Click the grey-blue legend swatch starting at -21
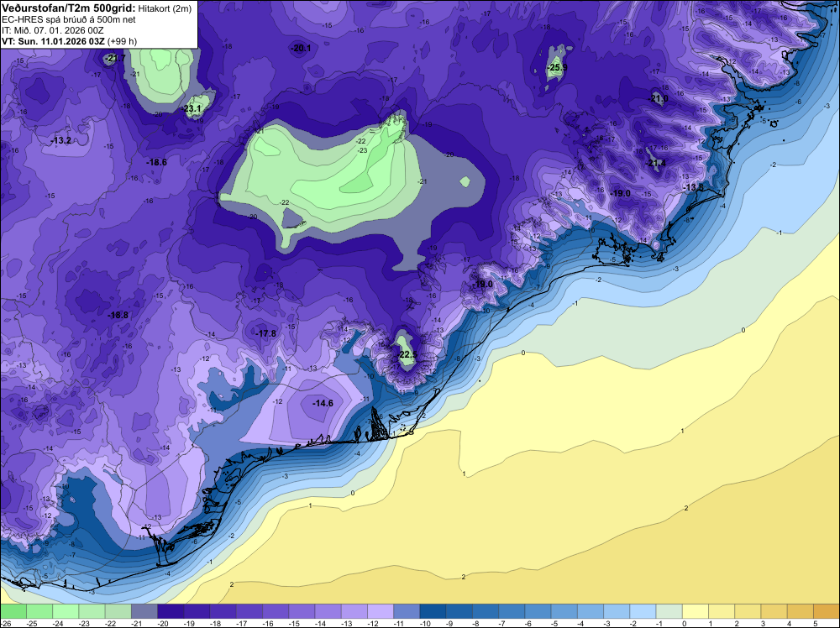 (144, 611)
